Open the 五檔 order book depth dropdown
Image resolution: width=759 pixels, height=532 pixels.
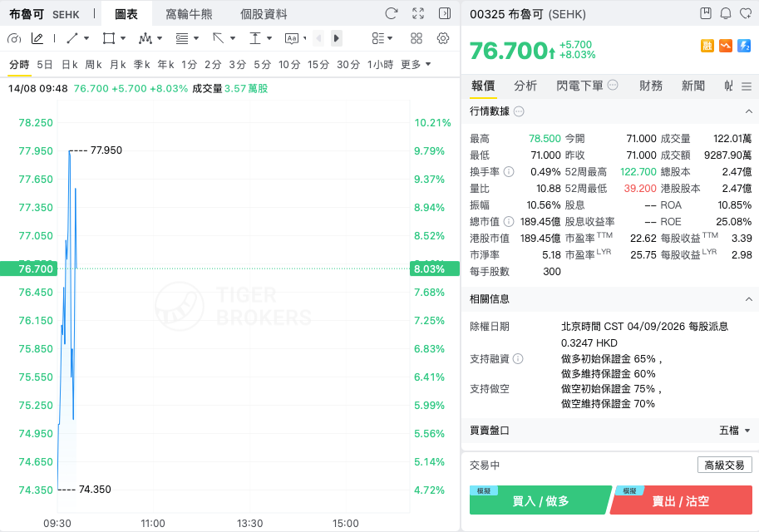point(734,431)
